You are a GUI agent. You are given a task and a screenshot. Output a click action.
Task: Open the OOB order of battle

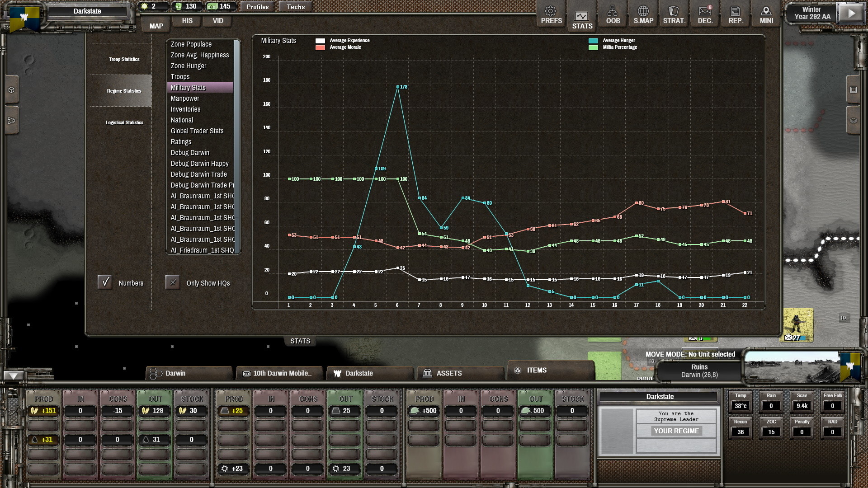[613, 14]
